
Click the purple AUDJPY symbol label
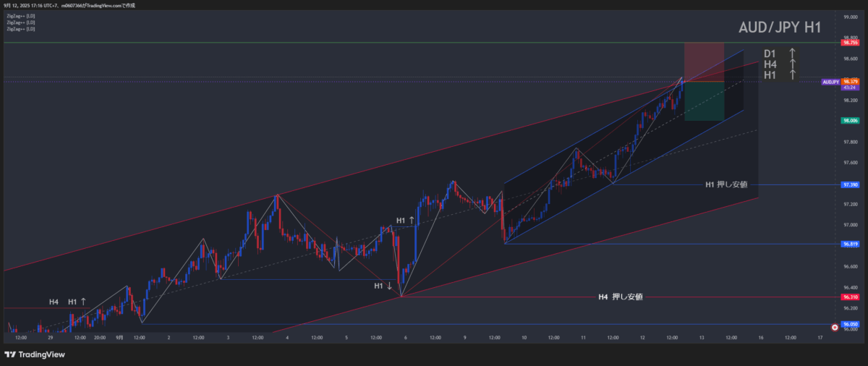click(830, 82)
